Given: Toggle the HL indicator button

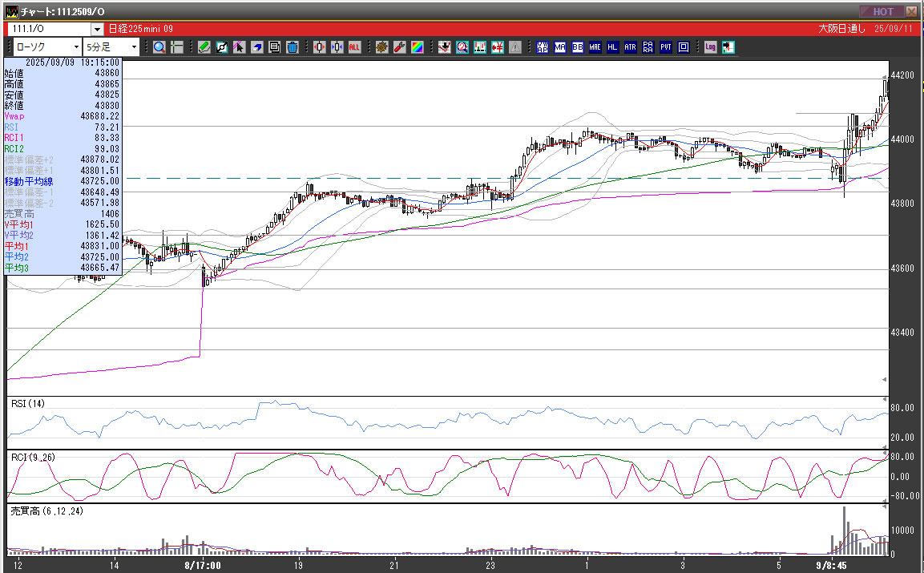Looking at the screenshot, I should [613, 47].
